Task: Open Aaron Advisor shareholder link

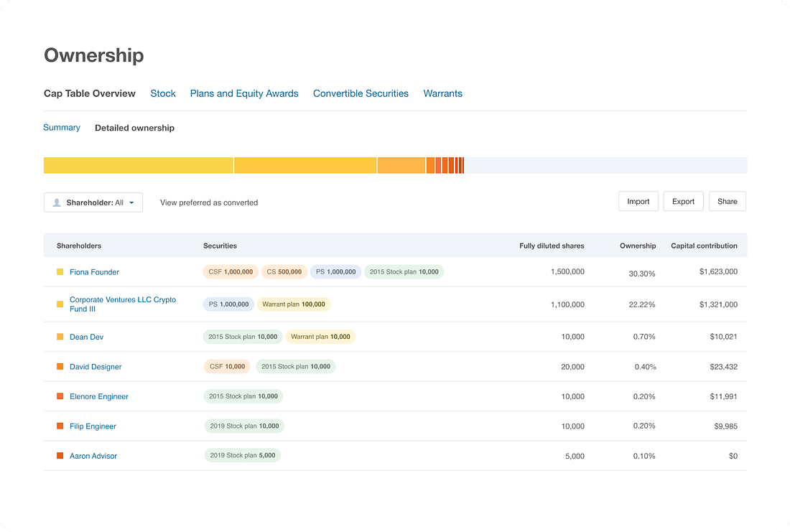Action: 93,456
